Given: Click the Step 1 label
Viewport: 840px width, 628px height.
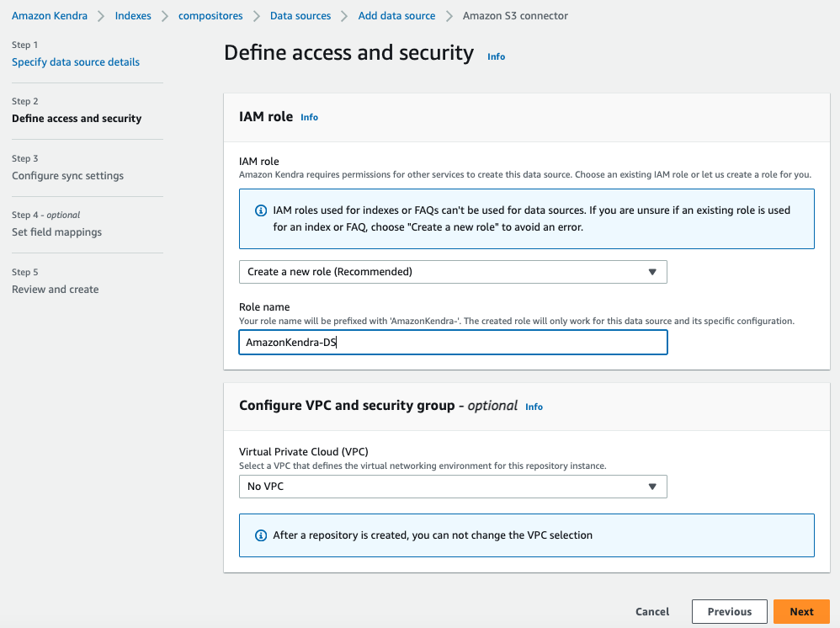Looking at the screenshot, I should pos(24,45).
